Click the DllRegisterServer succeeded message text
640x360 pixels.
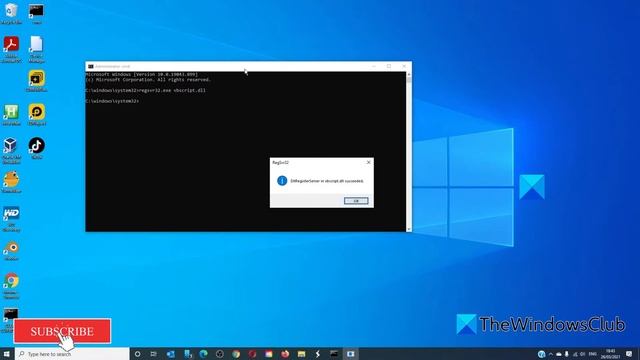(327, 181)
